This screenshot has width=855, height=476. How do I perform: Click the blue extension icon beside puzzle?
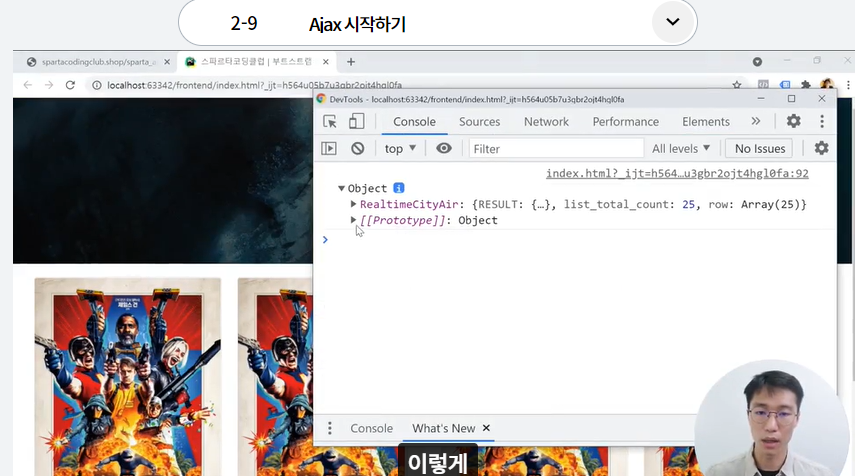[785, 85]
